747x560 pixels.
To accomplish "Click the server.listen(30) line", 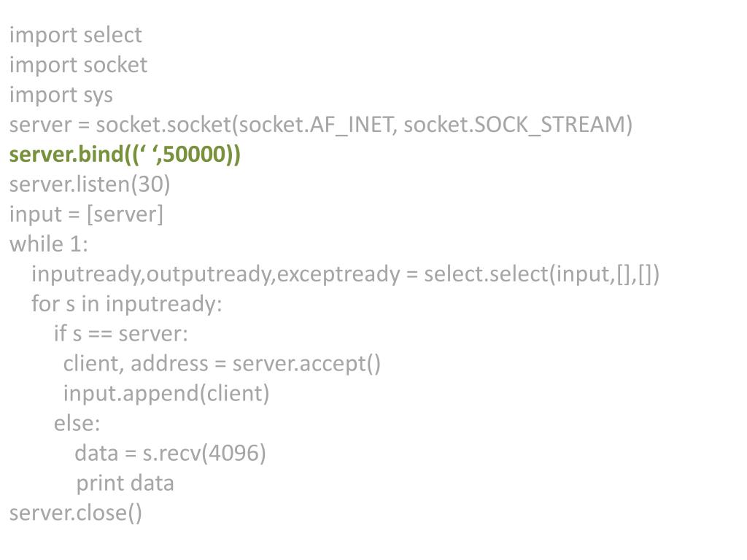I will [x=90, y=184].
